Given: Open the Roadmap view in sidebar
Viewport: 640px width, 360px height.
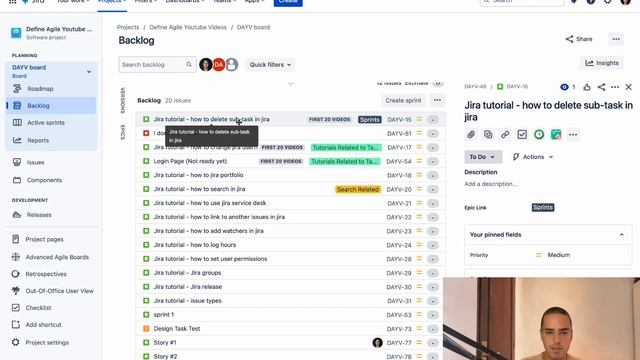Looking at the screenshot, I should pyautogui.click(x=40, y=89).
